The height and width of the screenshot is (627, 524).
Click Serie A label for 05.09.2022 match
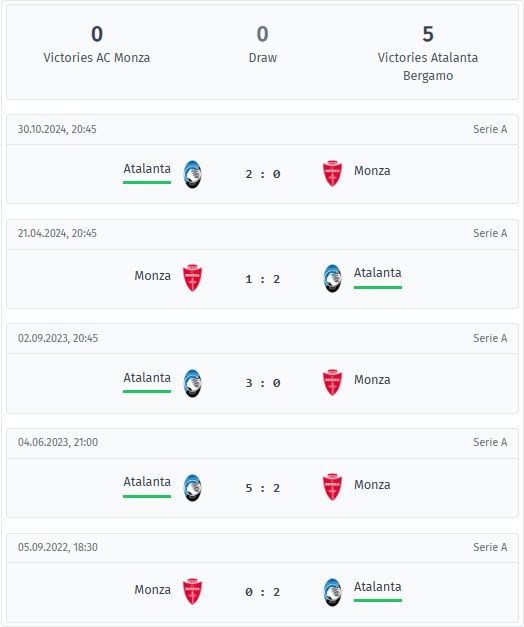(x=490, y=547)
